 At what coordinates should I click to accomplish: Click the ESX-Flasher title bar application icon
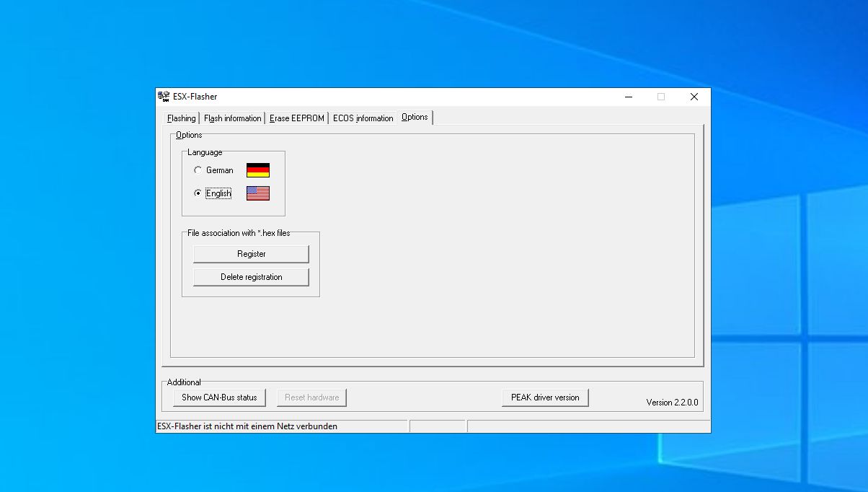(x=162, y=96)
